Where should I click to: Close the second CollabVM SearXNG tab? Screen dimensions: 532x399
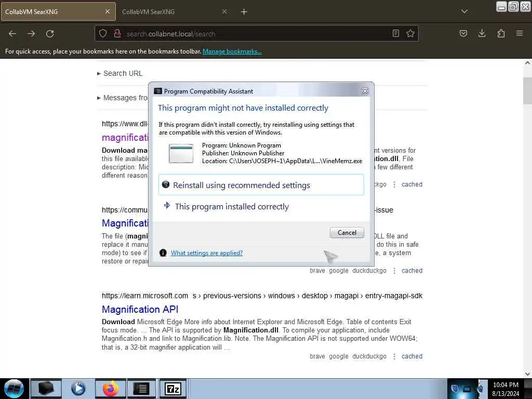[224, 11]
